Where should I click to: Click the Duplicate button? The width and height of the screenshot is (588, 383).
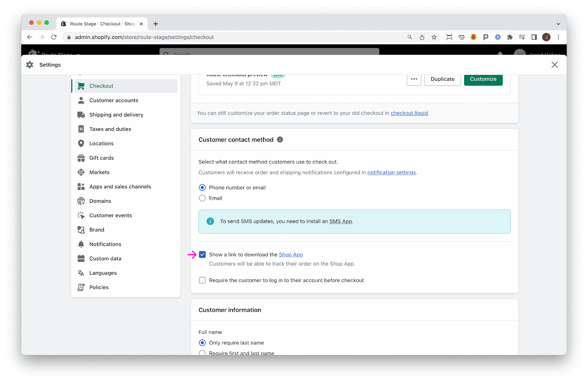point(442,79)
